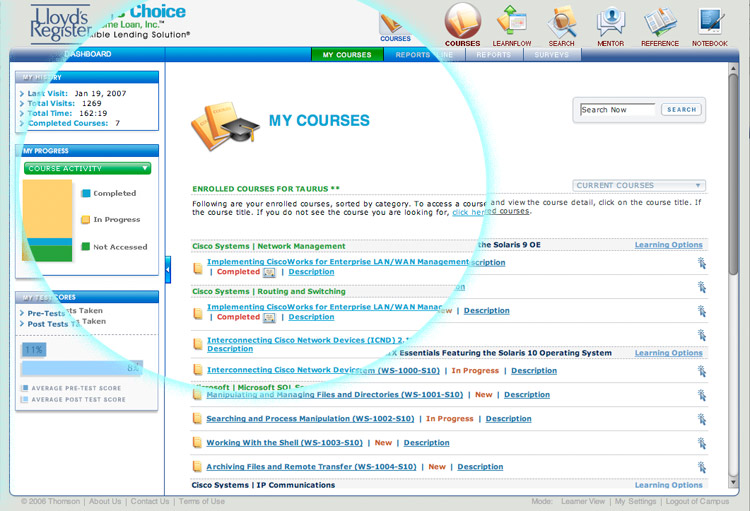
Task: Open Description link for Archiving Files and Remote Transfer
Action: [x=480, y=467]
